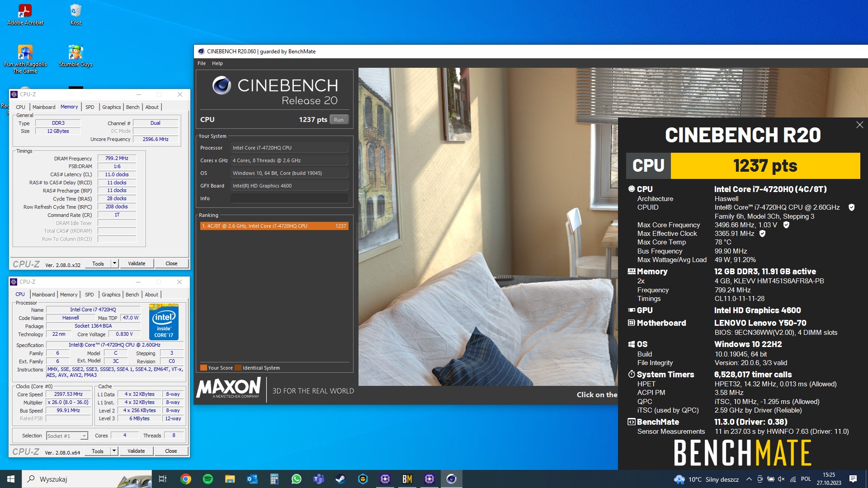The image size is (868, 488).
Task: Open Task View on the taskbar
Action: point(163,479)
